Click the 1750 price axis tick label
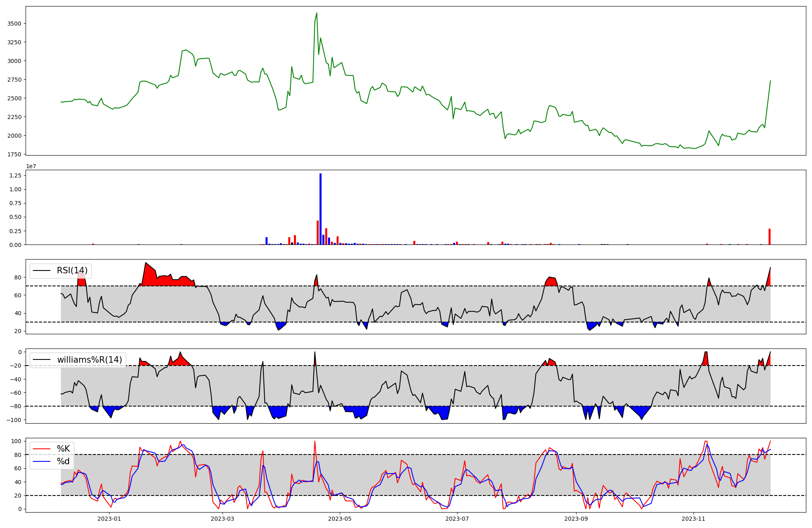This screenshot has height=528, width=812. pyautogui.click(x=14, y=154)
